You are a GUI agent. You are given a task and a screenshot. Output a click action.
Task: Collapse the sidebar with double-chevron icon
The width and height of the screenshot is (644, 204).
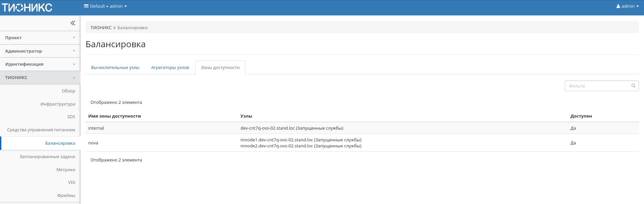[73, 23]
